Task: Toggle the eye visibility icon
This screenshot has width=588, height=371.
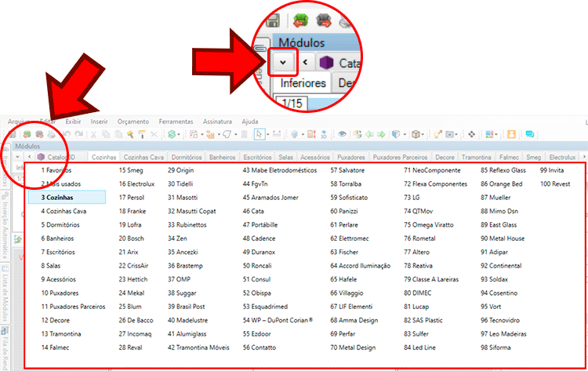Action: tap(342, 134)
